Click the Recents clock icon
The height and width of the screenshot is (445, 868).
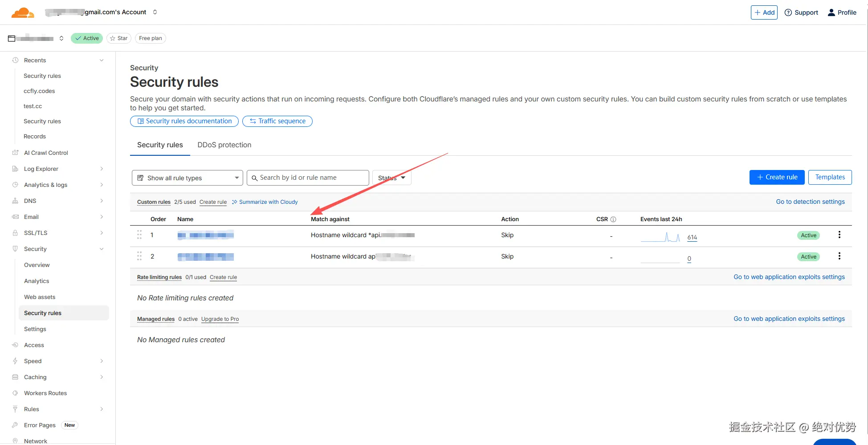[15, 60]
